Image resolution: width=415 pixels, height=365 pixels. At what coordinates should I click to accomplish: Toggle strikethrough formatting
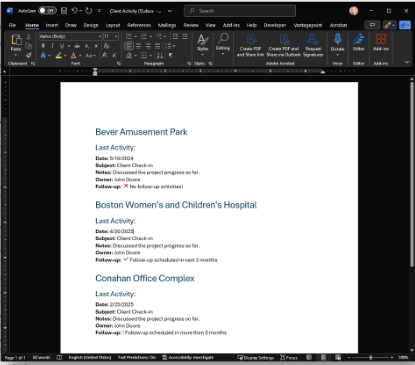(77, 46)
